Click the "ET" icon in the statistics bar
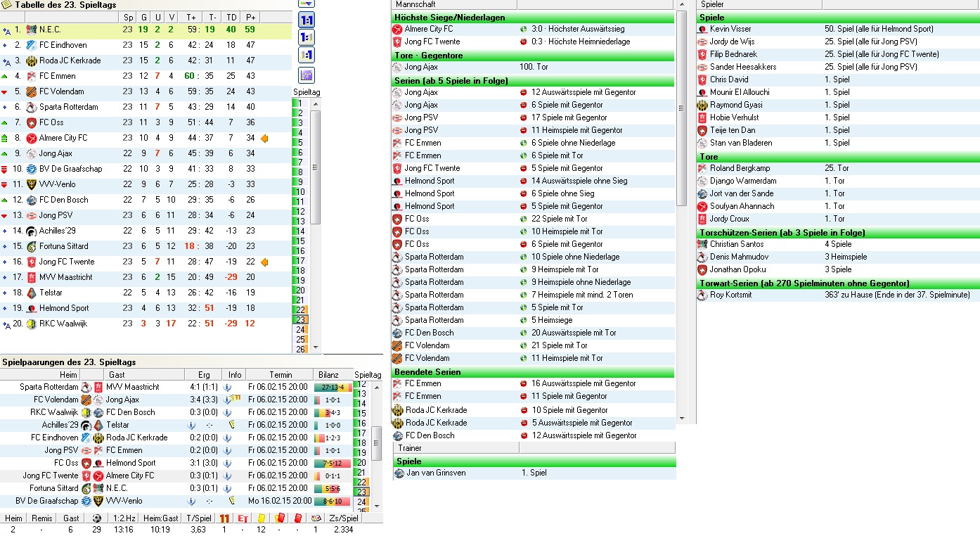The height and width of the screenshot is (536, 980). [243, 518]
